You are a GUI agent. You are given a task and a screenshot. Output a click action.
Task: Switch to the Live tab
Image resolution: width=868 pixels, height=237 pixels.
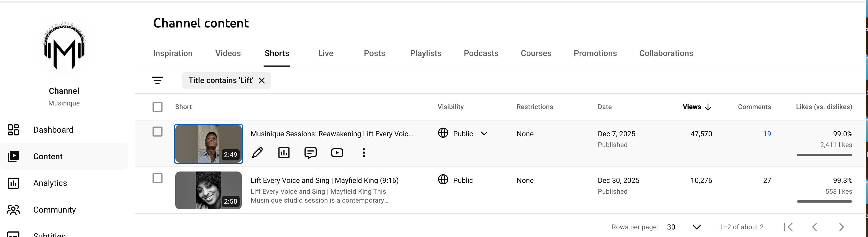click(326, 53)
